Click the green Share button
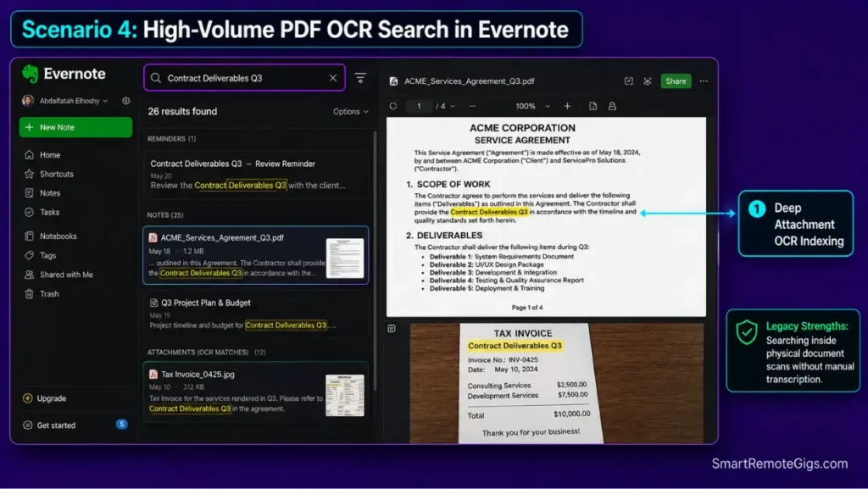The image size is (868, 489). pyautogui.click(x=676, y=81)
